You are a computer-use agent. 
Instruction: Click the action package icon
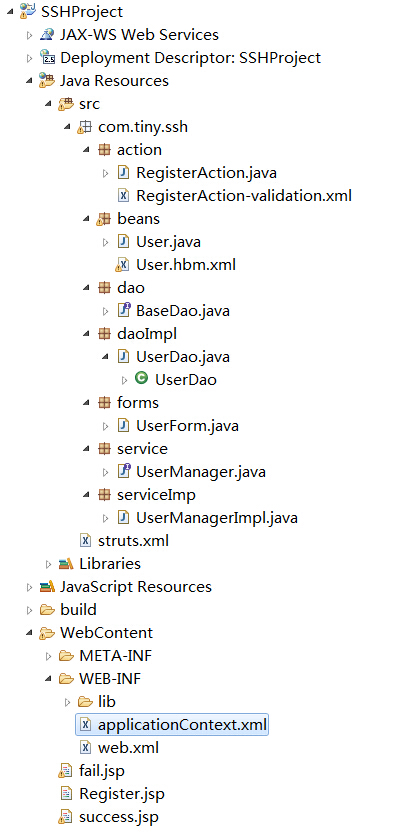pyautogui.click(x=104, y=150)
